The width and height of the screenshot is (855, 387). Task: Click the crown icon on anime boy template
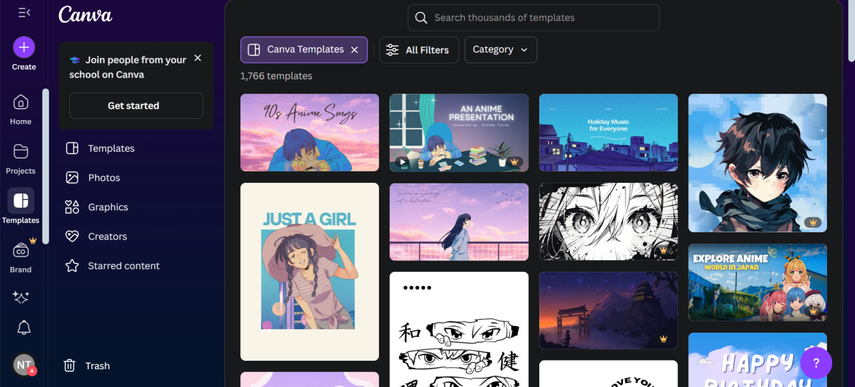click(813, 222)
